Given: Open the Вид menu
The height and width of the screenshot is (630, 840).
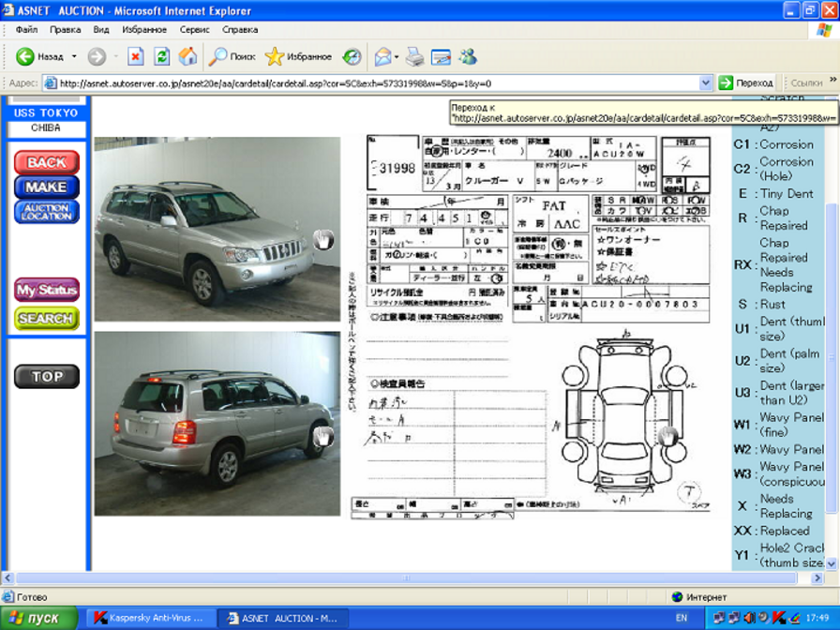Looking at the screenshot, I should pyautogui.click(x=101, y=29).
